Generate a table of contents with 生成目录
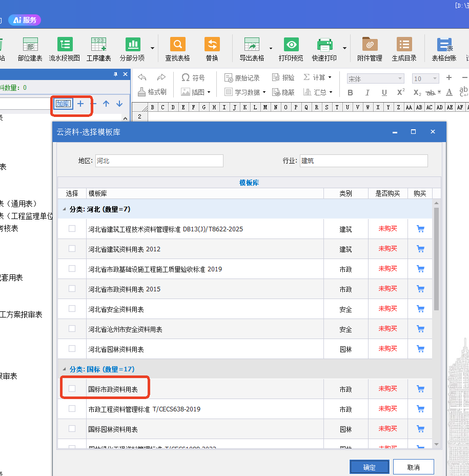This screenshot has width=469, height=476. [x=404, y=49]
